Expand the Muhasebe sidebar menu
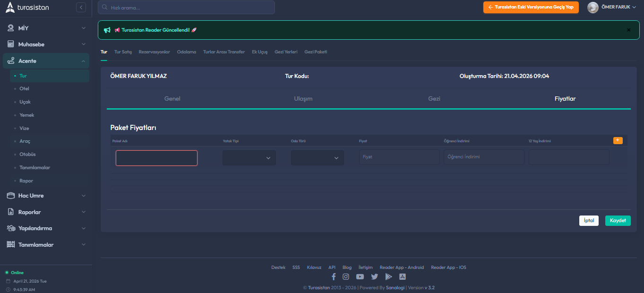 click(x=46, y=44)
